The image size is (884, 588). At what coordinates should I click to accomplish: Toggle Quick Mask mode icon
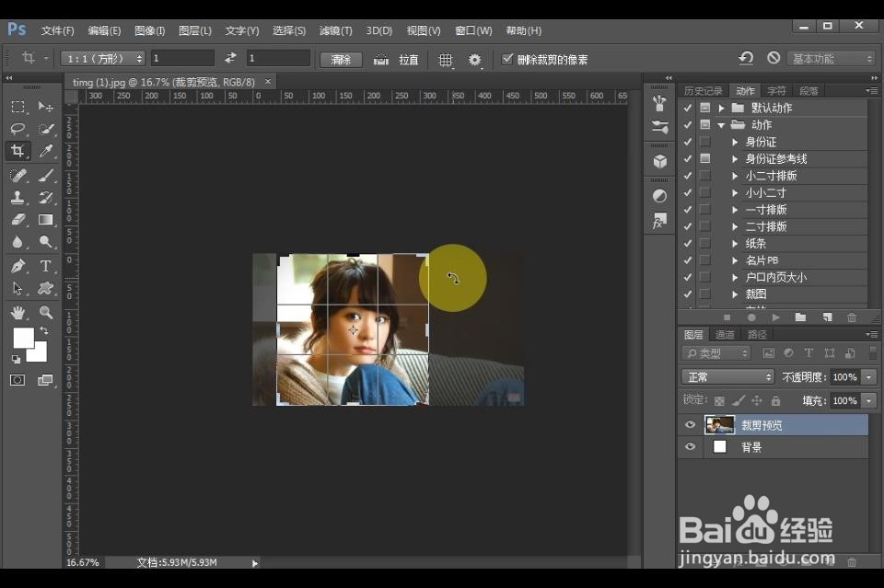[17, 380]
